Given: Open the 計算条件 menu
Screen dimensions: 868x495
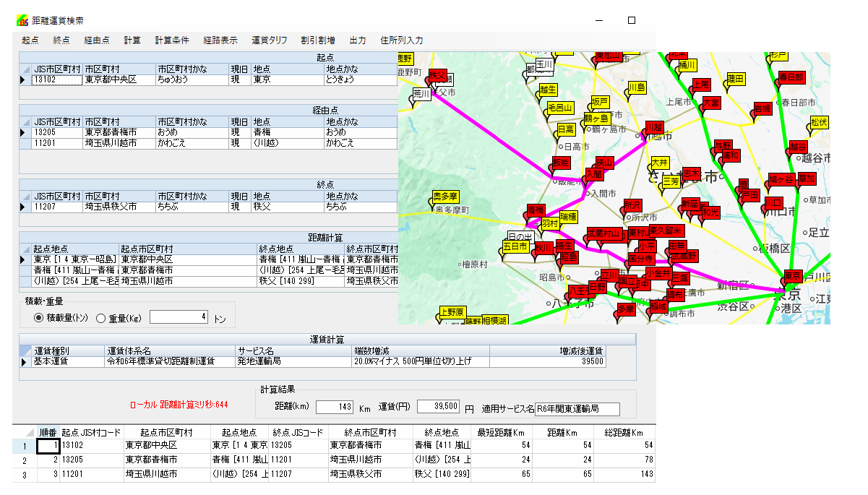Looking at the screenshot, I should click(172, 40).
